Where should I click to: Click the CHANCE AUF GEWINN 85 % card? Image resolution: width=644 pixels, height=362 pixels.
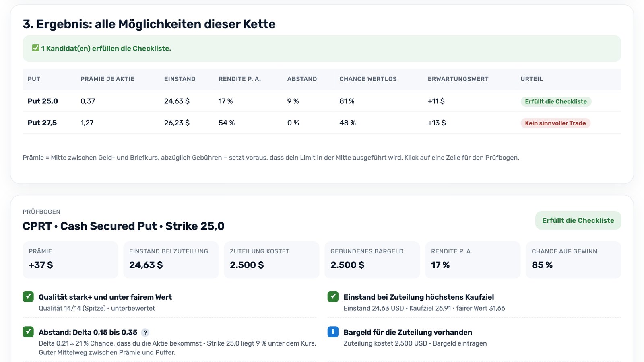click(x=574, y=260)
